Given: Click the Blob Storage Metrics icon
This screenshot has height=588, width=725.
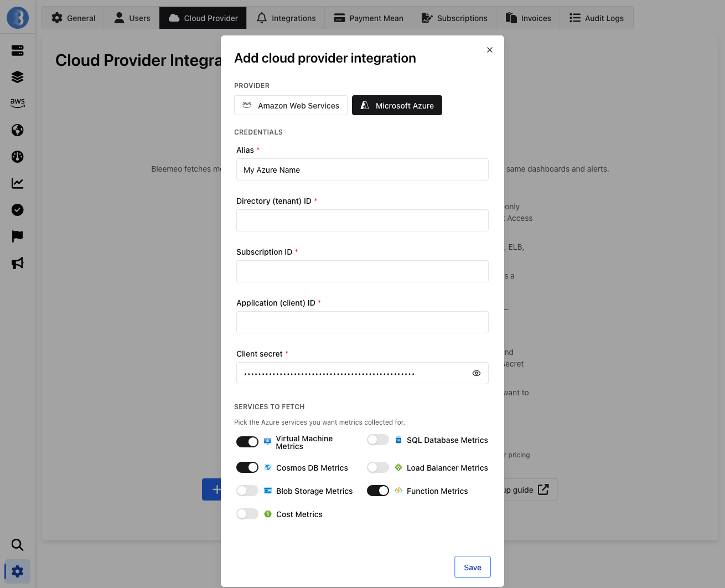Looking at the screenshot, I should (x=267, y=491).
